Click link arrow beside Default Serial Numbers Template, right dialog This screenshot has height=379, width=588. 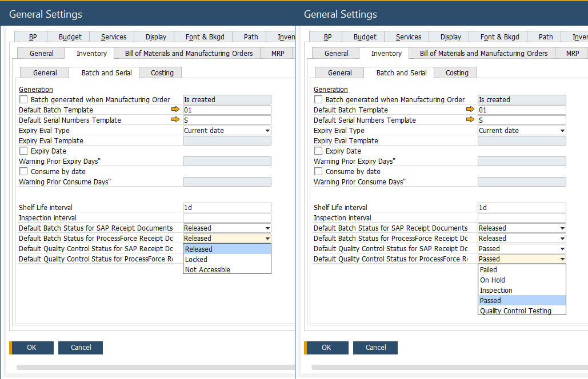(470, 120)
